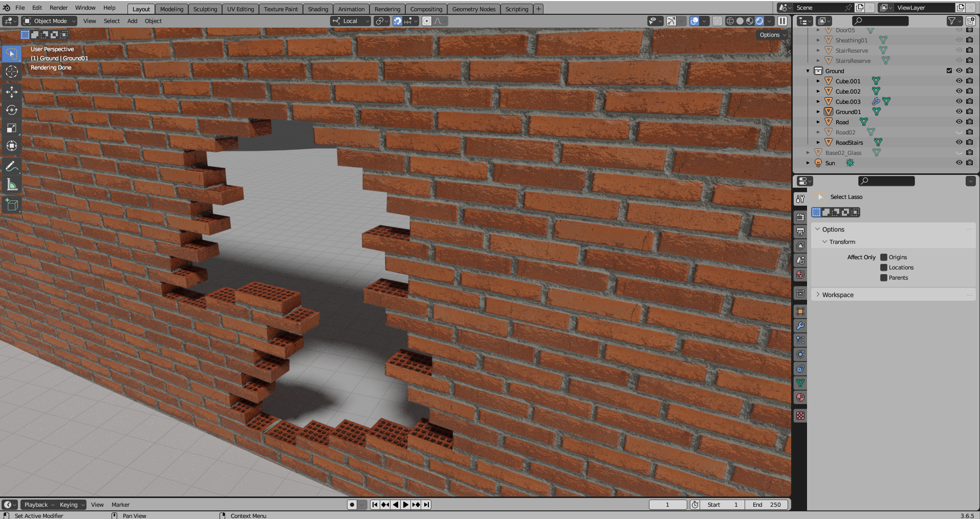Open the Modifier properties wrench tab
Screen dimensions: 980x519
pyautogui.click(x=800, y=326)
